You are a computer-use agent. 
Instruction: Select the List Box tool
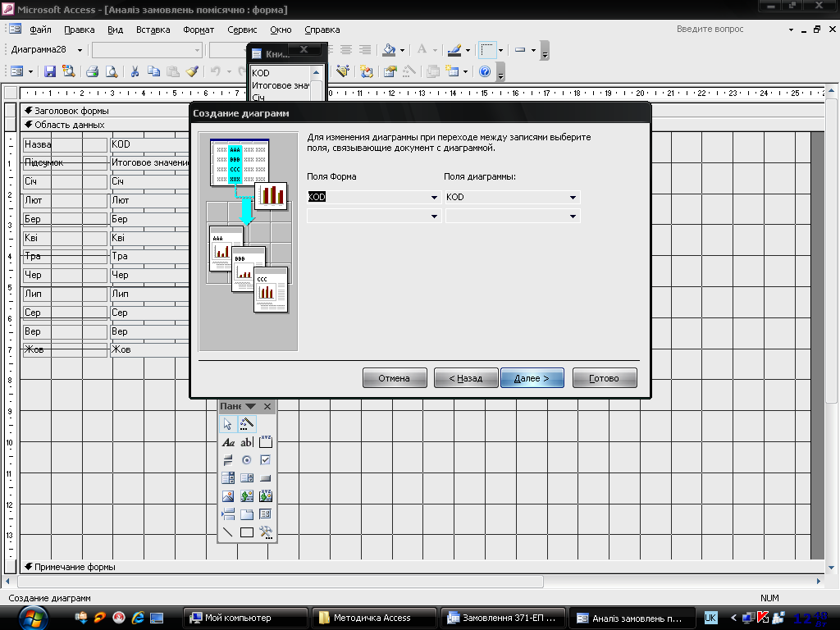coord(246,478)
